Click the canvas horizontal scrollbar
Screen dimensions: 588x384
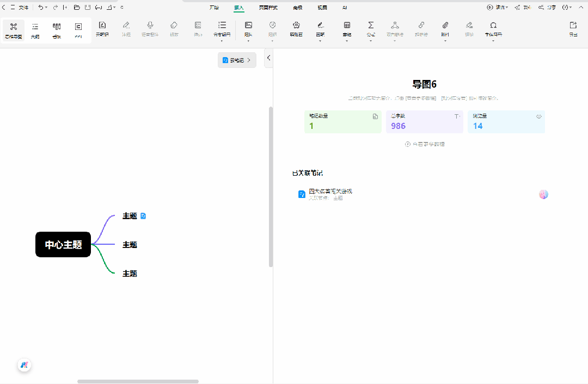[x=138, y=381]
